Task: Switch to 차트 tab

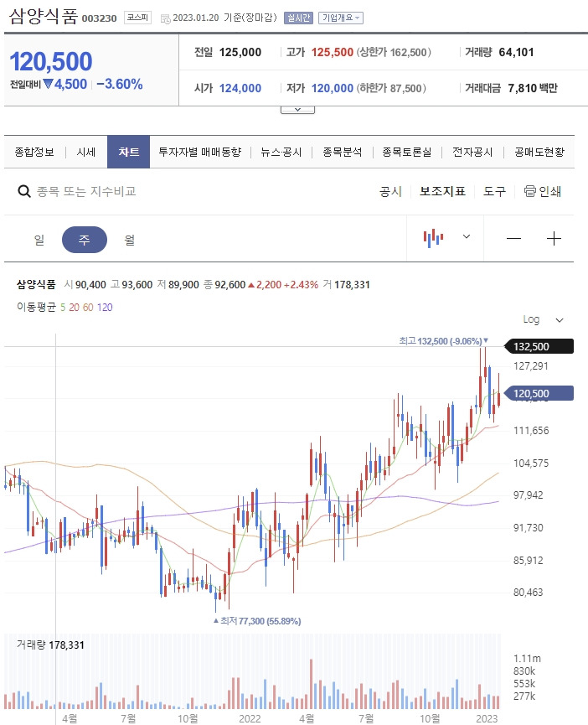Action: [128, 152]
